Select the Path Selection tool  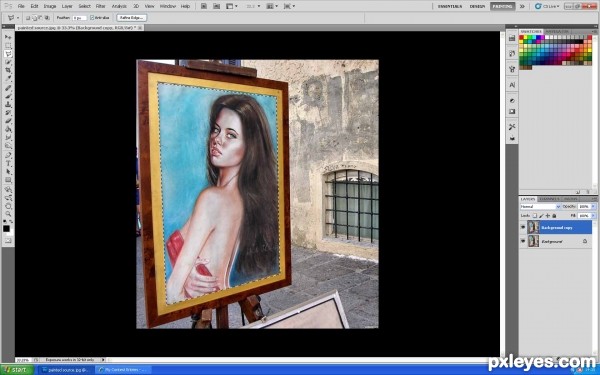pyautogui.click(x=8, y=172)
